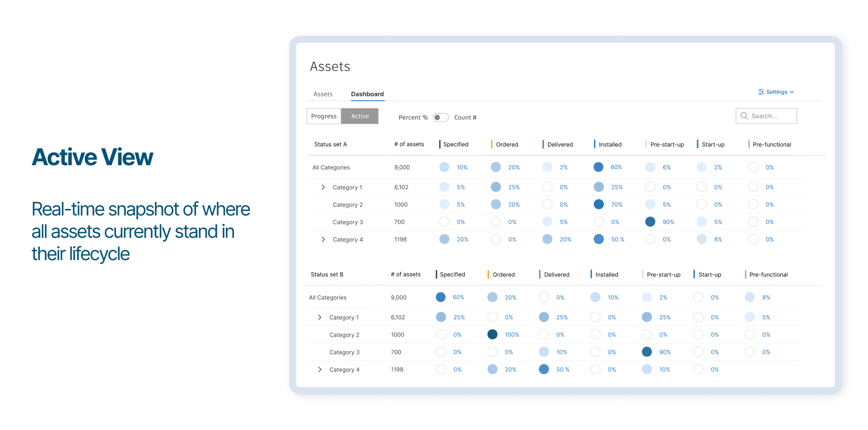Image resolution: width=868 pixels, height=430 pixels.
Task: Toggle Percent/Count switch
Action: 441,117
